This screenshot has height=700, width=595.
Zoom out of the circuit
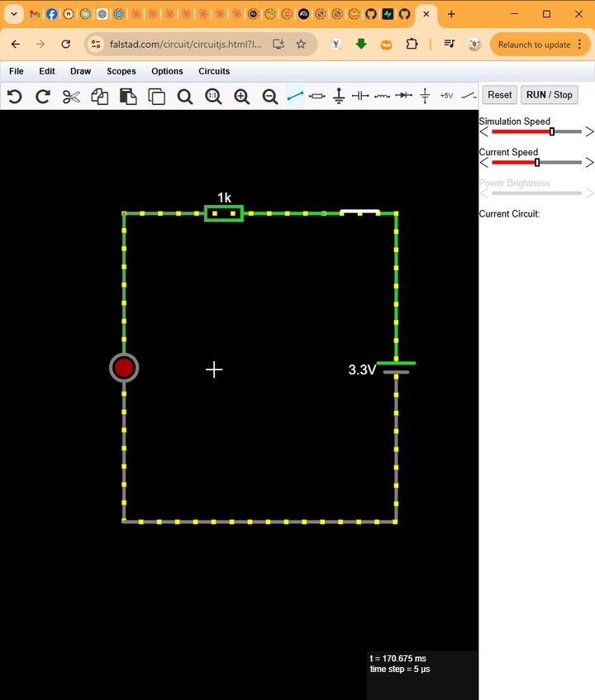click(270, 97)
